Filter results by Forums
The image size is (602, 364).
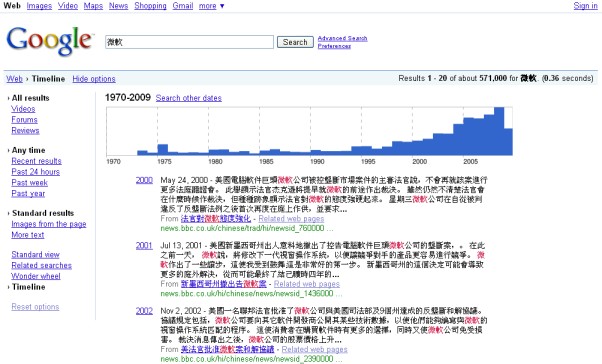(x=25, y=120)
